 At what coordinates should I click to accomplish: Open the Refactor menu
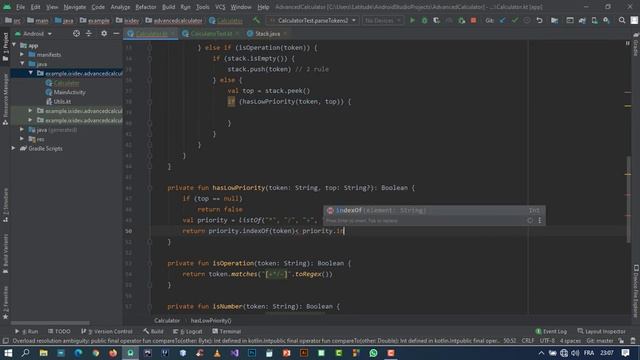coord(146,7)
